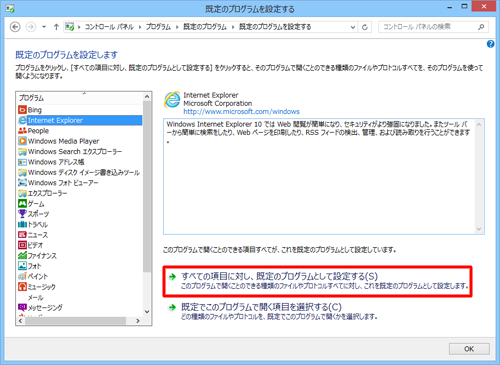Click the 既定のプログラム breadcrumb
The width and height of the screenshot is (500, 365).
[x=205, y=27]
